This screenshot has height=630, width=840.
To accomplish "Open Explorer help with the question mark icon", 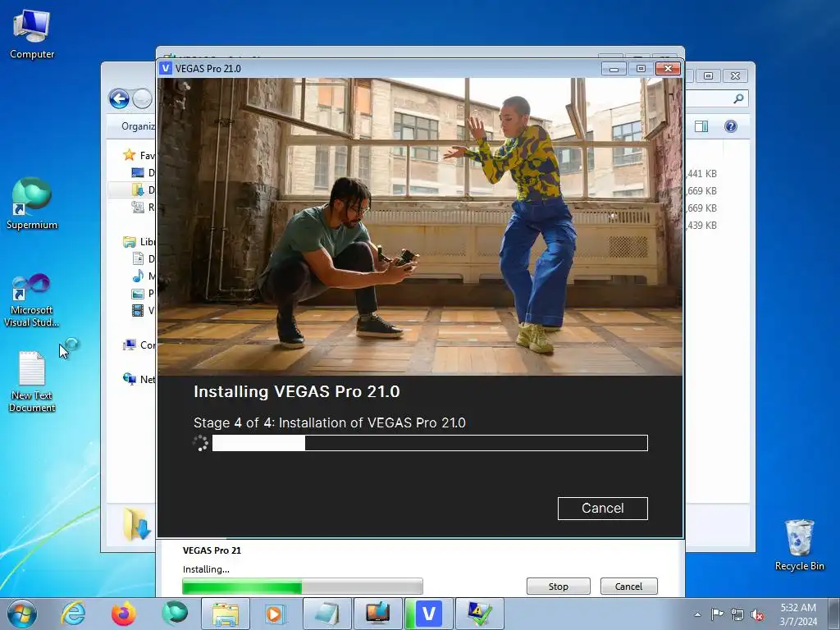I will tap(731, 126).
